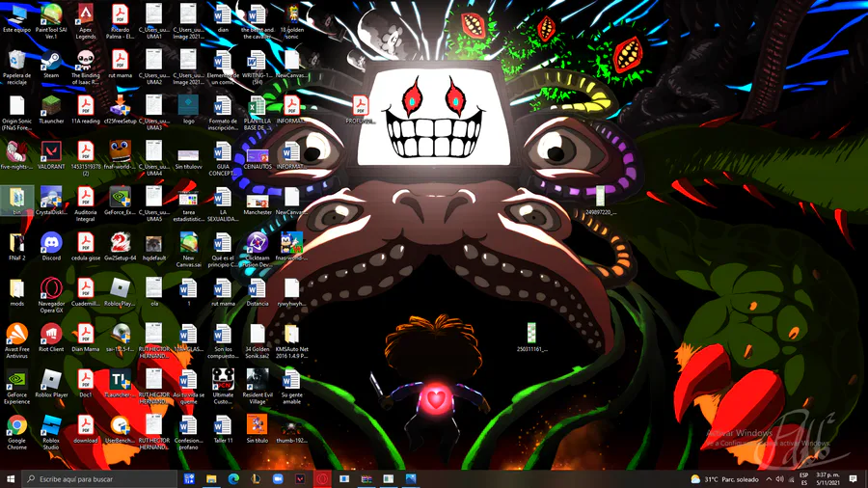This screenshot has width=868, height=488.
Task: Open the Windows Start menu
Action: click(11, 478)
